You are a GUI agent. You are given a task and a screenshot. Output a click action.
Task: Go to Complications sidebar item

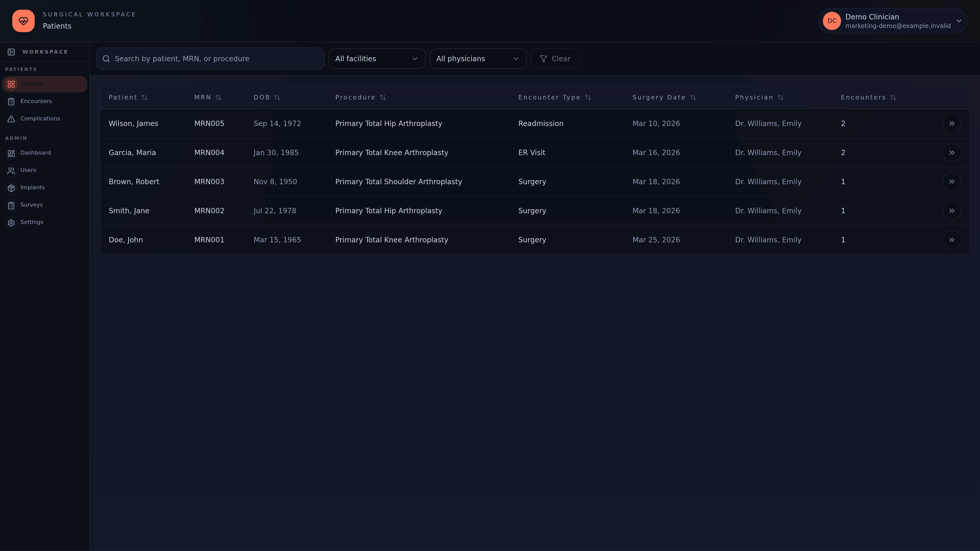point(44,119)
